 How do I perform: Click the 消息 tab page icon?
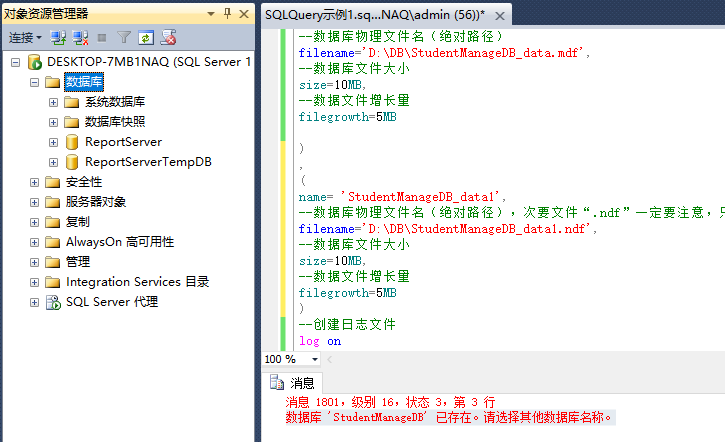pyautogui.click(x=277, y=383)
